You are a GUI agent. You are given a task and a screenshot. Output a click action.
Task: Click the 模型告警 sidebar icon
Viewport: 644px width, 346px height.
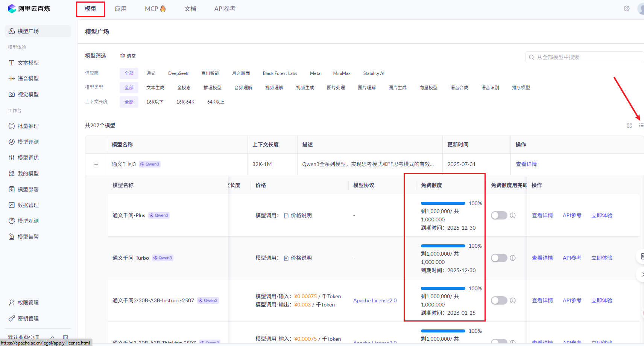click(x=12, y=237)
